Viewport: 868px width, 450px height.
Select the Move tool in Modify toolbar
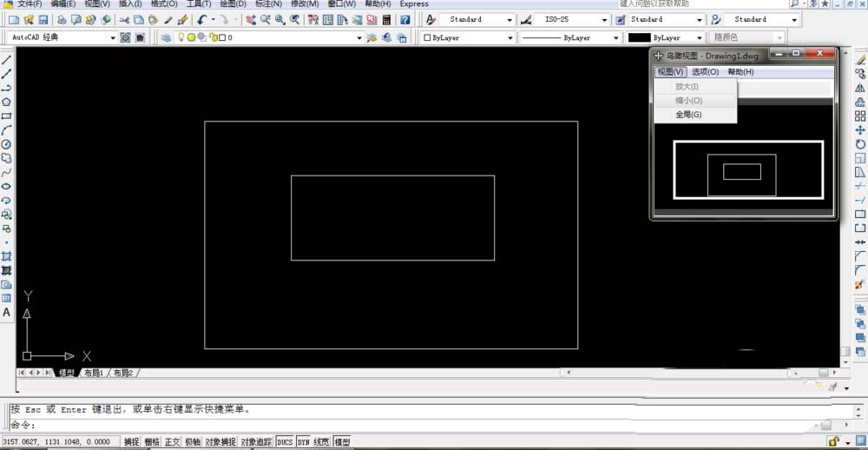(859, 129)
